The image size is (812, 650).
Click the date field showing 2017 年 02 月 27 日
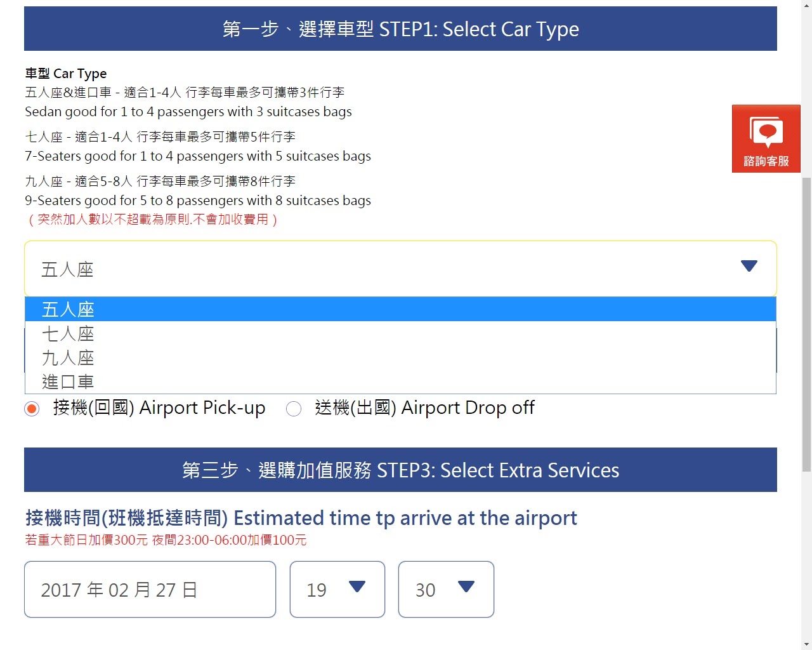point(150,590)
